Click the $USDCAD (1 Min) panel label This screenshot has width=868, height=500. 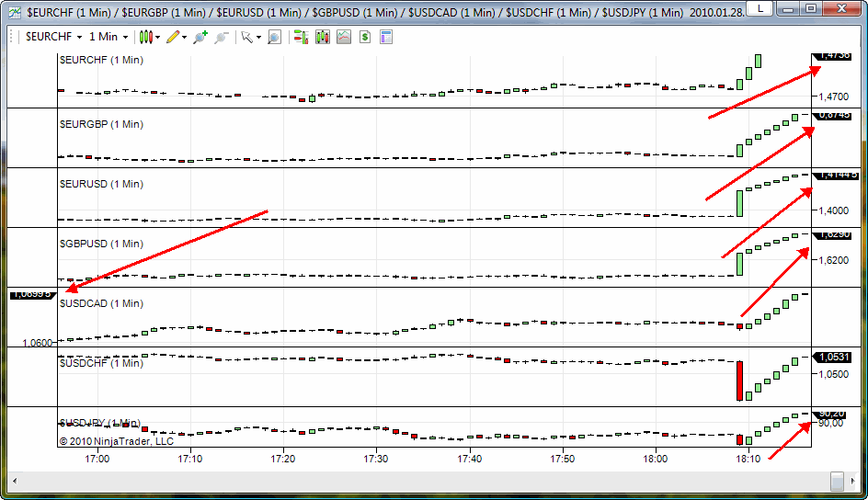click(x=101, y=303)
